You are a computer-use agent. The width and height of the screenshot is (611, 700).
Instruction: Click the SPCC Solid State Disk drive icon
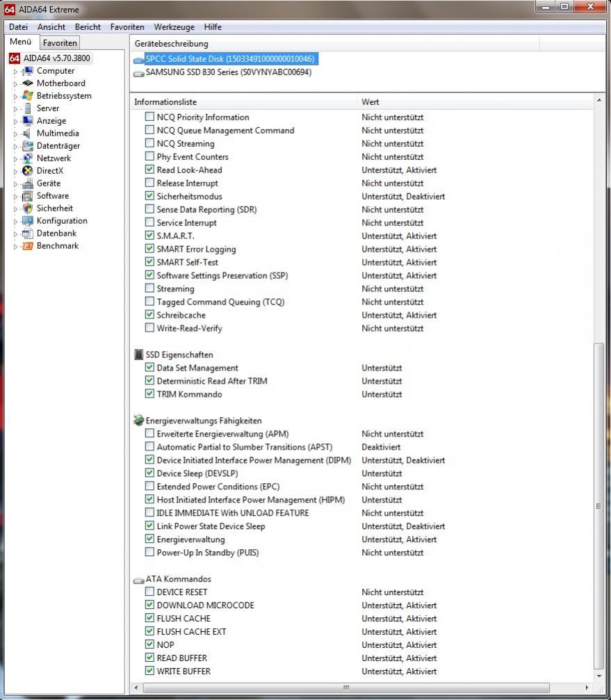139,60
